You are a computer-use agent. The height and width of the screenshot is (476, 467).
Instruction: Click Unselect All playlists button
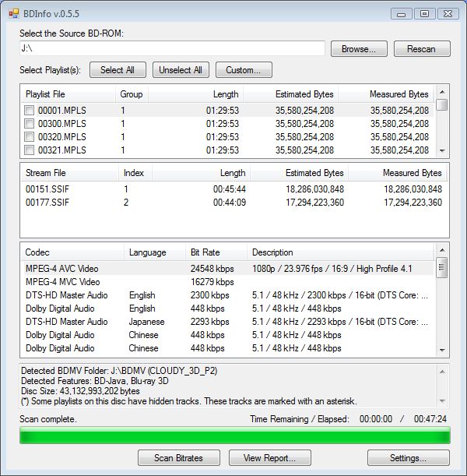coord(181,70)
